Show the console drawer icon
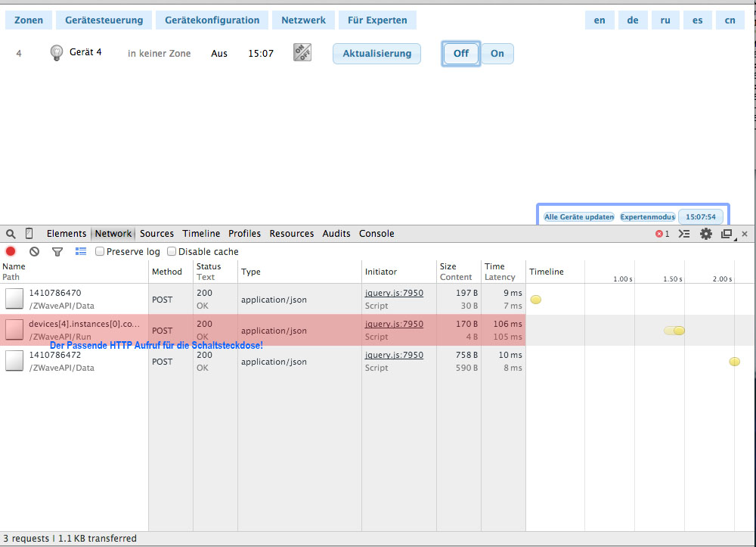The image size is (756, 547). [x=684, y=234]
